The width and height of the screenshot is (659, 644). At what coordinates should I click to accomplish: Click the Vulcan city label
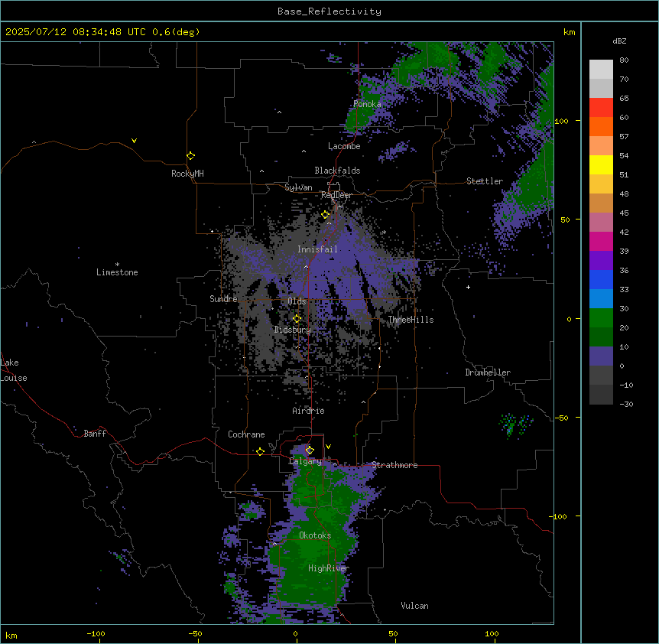[415, 606]
